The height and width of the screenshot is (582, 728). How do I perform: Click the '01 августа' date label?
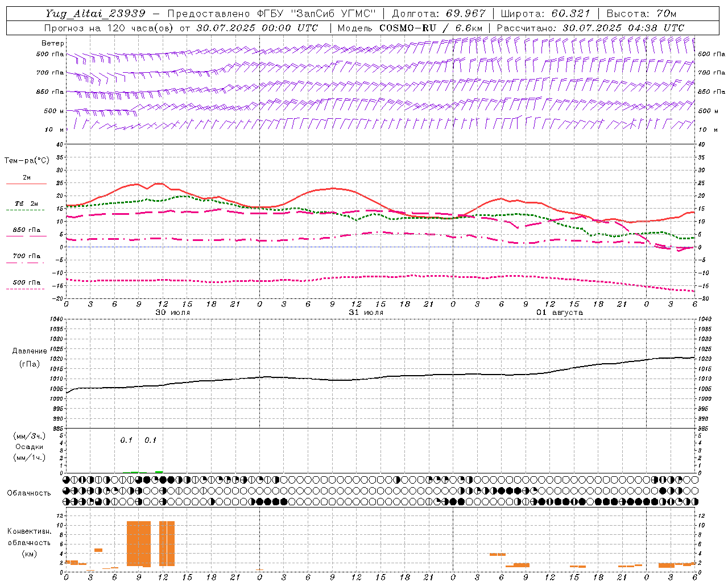560,313
